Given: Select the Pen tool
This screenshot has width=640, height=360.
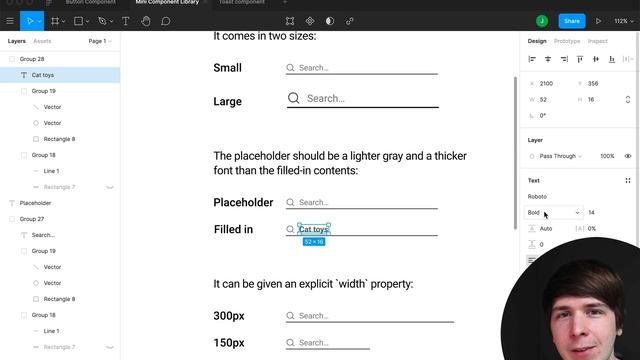Looking at the screenshot, I should tap(102, 21).
